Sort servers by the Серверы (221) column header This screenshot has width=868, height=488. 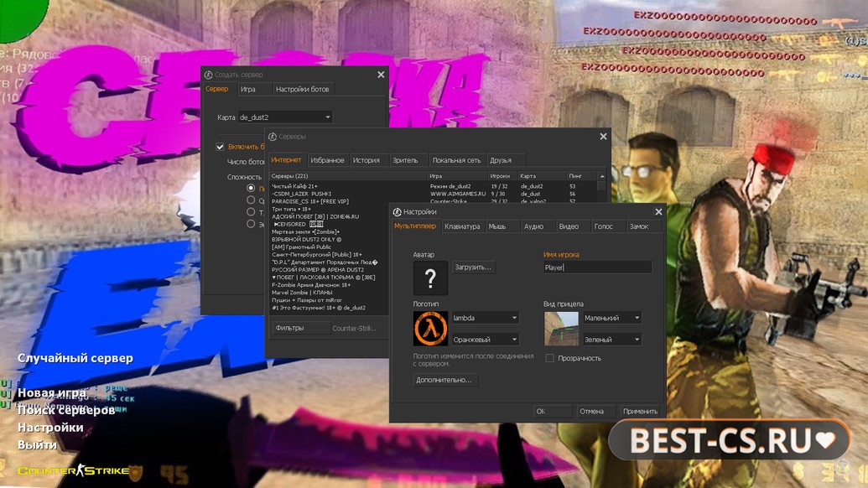349,176
